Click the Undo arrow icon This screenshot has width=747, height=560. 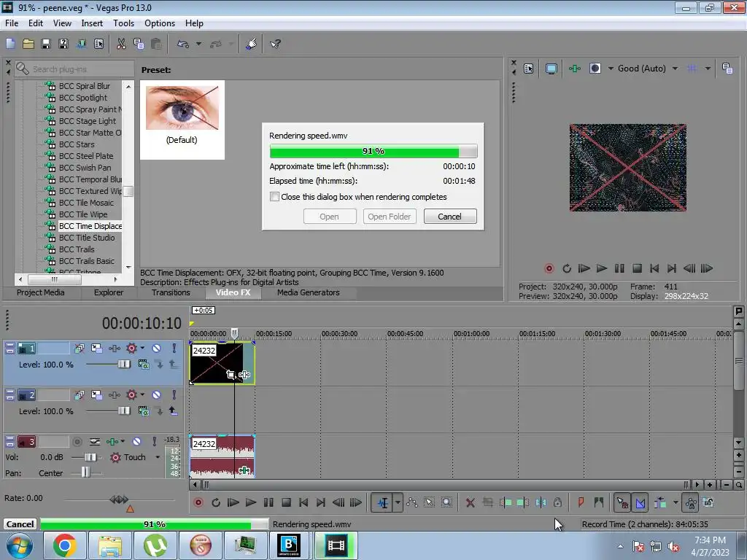(x=183, y=44)
